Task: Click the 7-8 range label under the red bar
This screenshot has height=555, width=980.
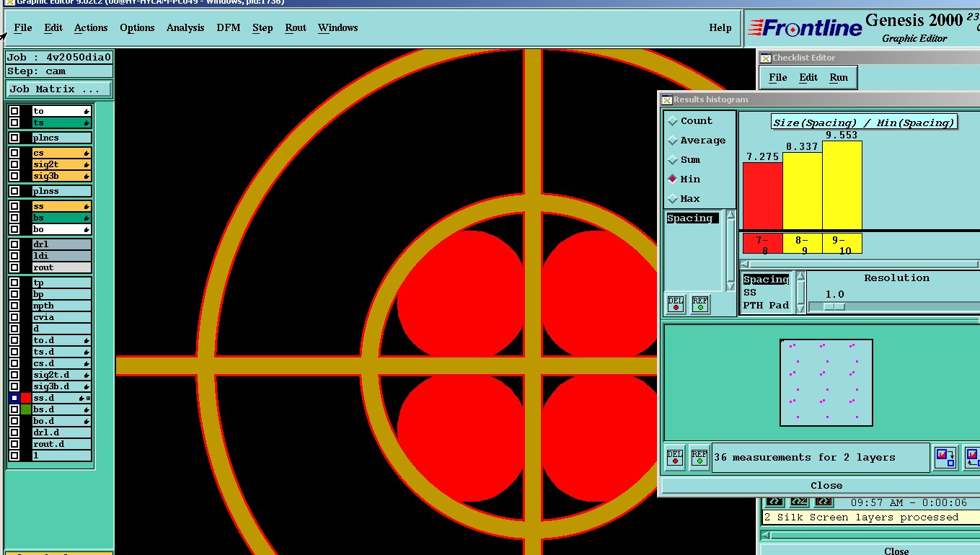Action: click(x=762, y=244)
